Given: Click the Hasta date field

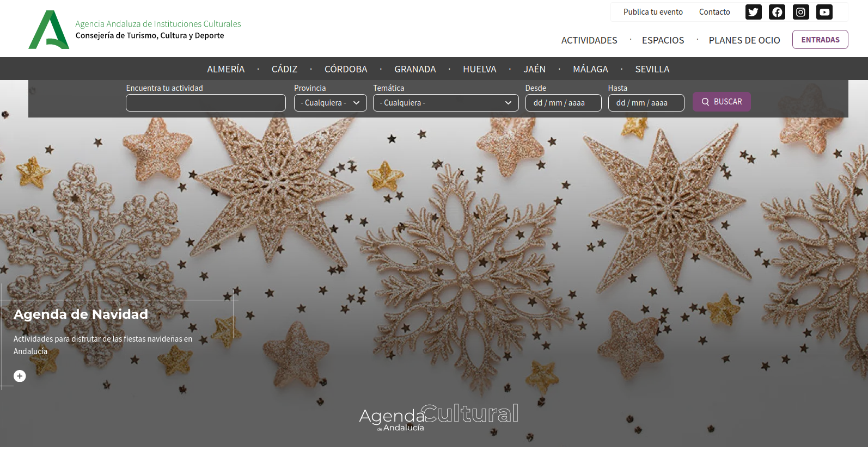Looking at the screenshot, I should [646, 103].
